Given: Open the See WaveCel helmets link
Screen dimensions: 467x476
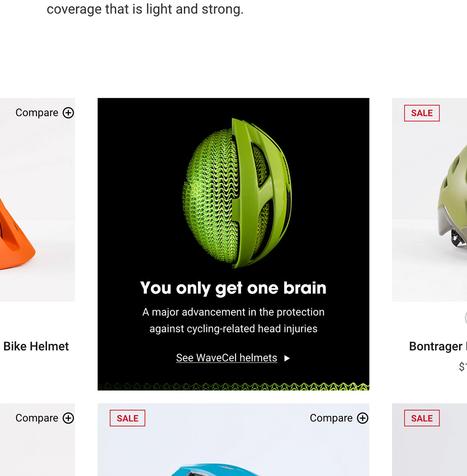Looking at the screenshot, I should coord(226,358).
